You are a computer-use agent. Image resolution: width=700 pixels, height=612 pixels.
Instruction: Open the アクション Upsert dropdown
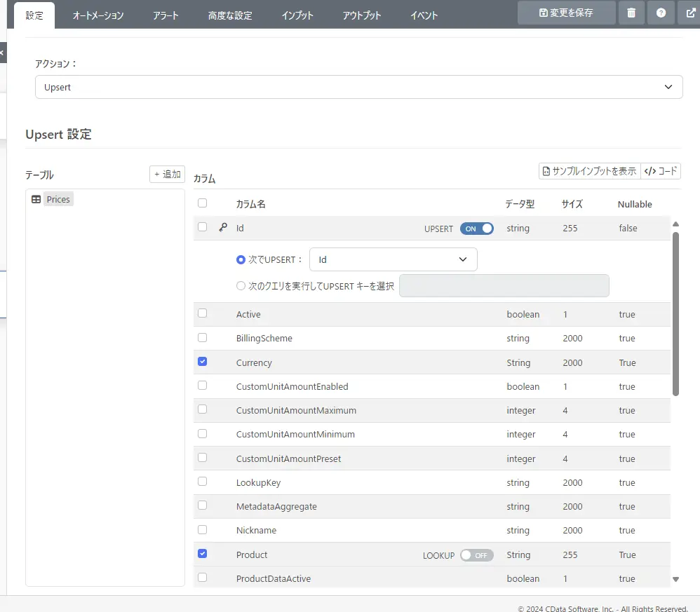tap(358, 87)
